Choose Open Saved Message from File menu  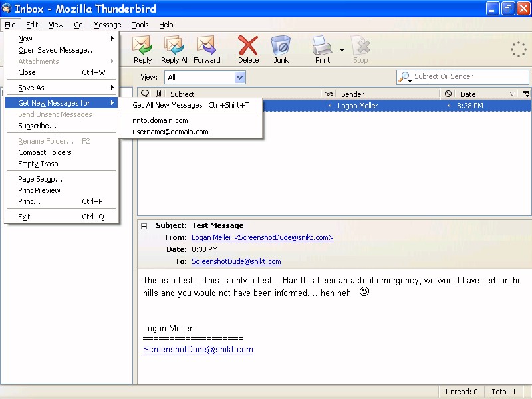[x=61, y=51]
